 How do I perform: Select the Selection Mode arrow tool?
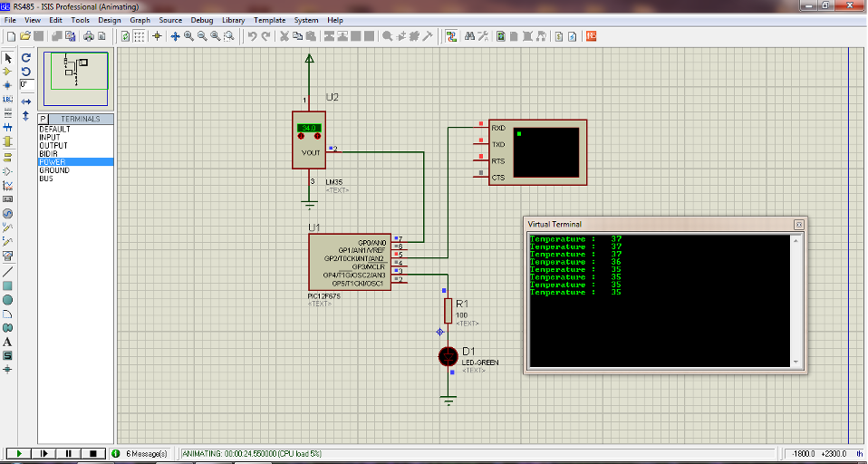pos(8,58)
